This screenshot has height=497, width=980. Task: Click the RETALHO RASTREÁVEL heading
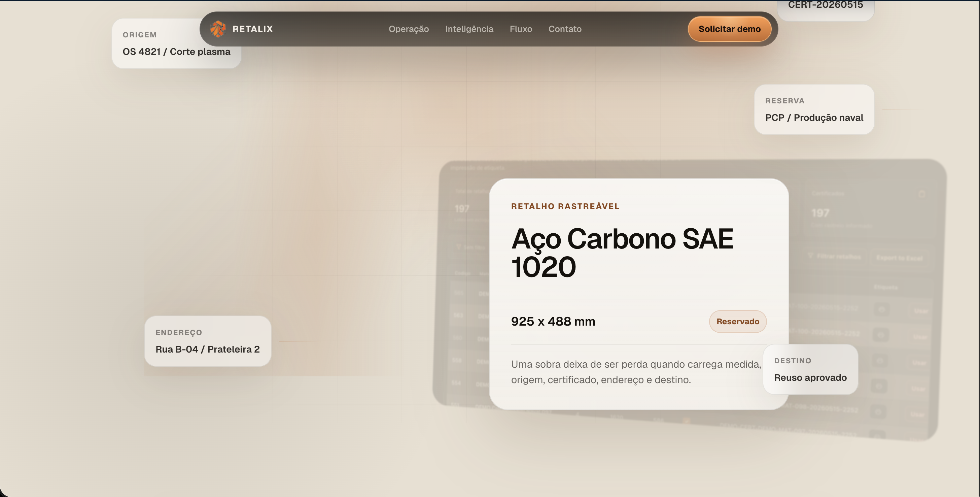click(565, 206)
